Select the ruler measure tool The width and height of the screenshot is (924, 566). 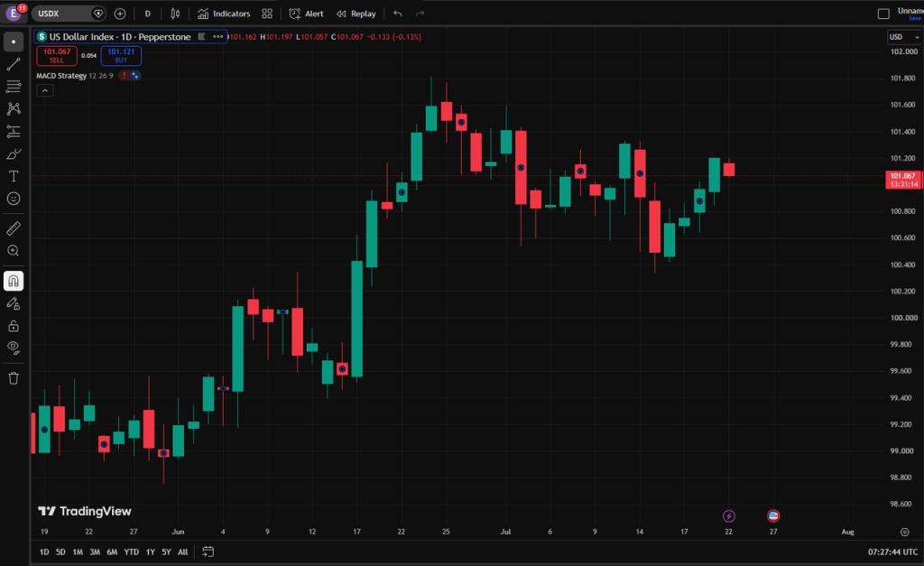pyautogui.click(x=14, y=228)
